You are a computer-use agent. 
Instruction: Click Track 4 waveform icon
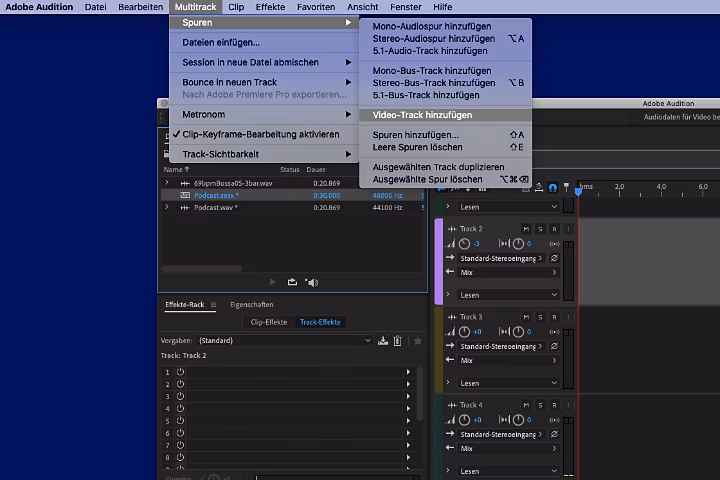click(x=452, y=405)
